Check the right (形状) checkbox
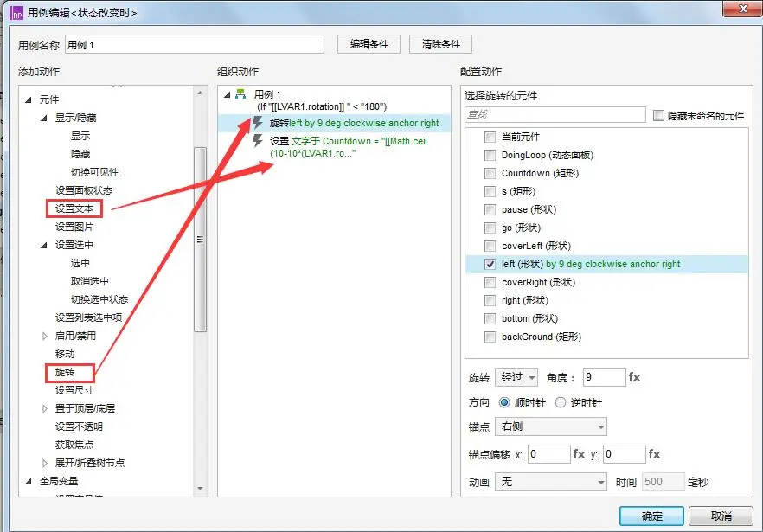 coord(490,300)
